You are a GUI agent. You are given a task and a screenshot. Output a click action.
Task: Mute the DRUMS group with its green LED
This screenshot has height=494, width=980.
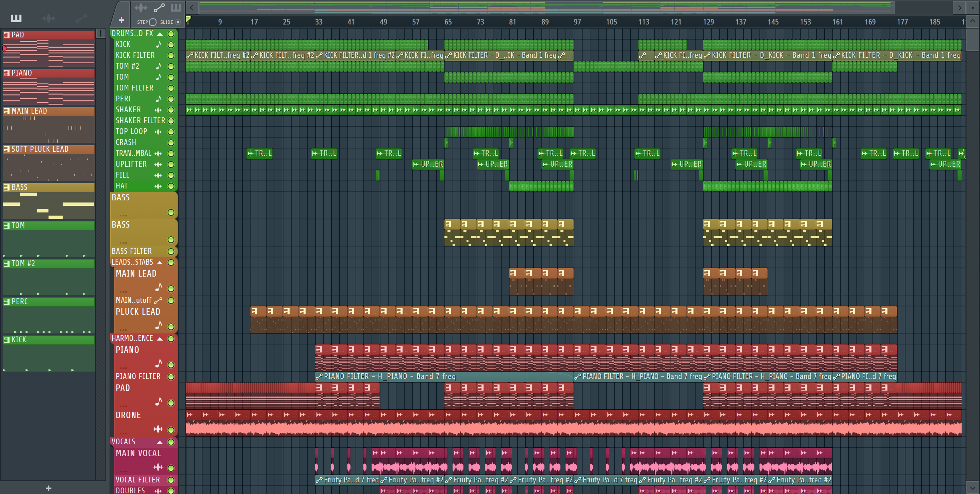171,34
